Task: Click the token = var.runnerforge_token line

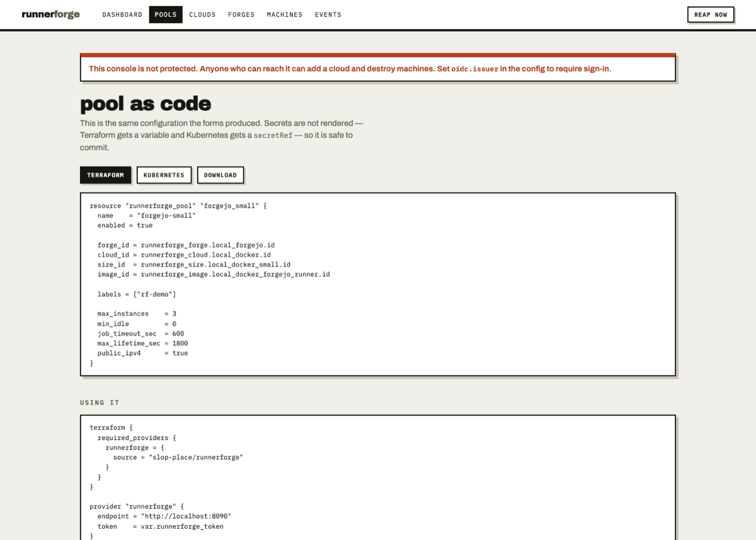Action: pos(161,526)
